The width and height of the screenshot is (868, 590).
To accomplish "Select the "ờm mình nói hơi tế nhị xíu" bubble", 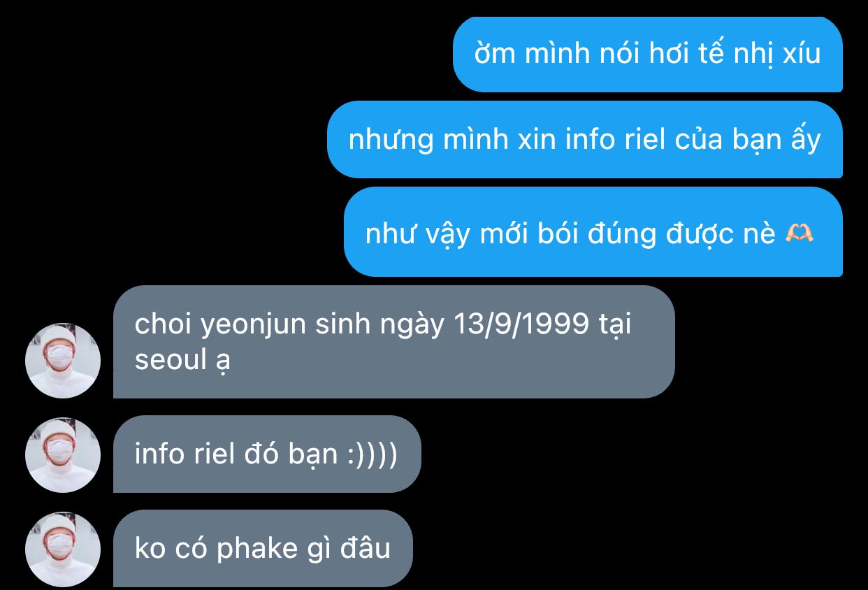I will (x=648, y=54).
